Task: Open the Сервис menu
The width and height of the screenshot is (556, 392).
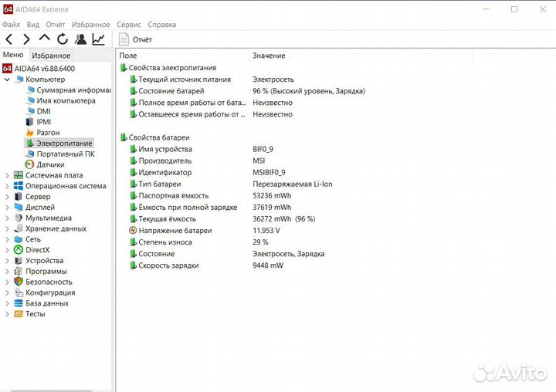Action: coord(129,25)
